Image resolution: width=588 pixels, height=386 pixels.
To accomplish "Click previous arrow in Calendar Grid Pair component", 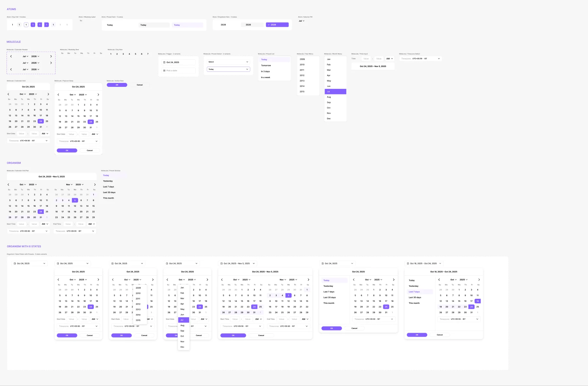I will (8, 185).
